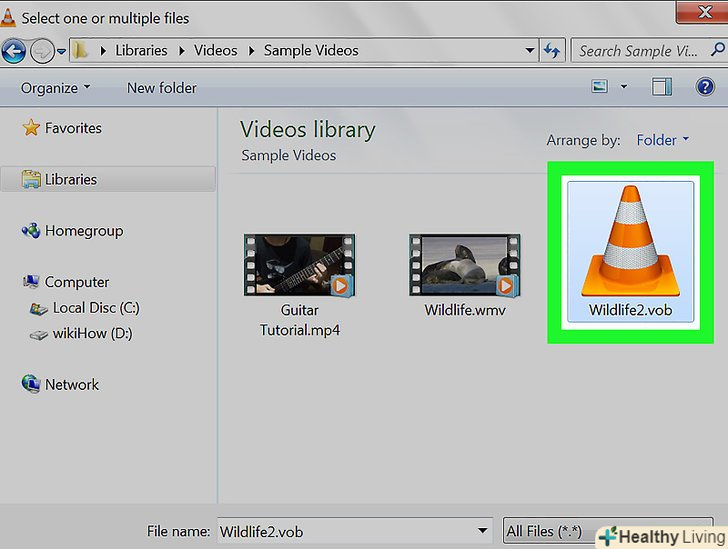Click the back navigation arrow
728x549 pixels.
click(x=14, y=50)
